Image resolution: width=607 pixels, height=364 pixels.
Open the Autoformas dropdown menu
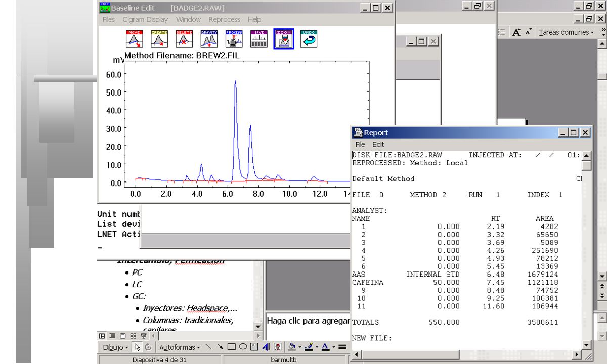pos(180,347)
